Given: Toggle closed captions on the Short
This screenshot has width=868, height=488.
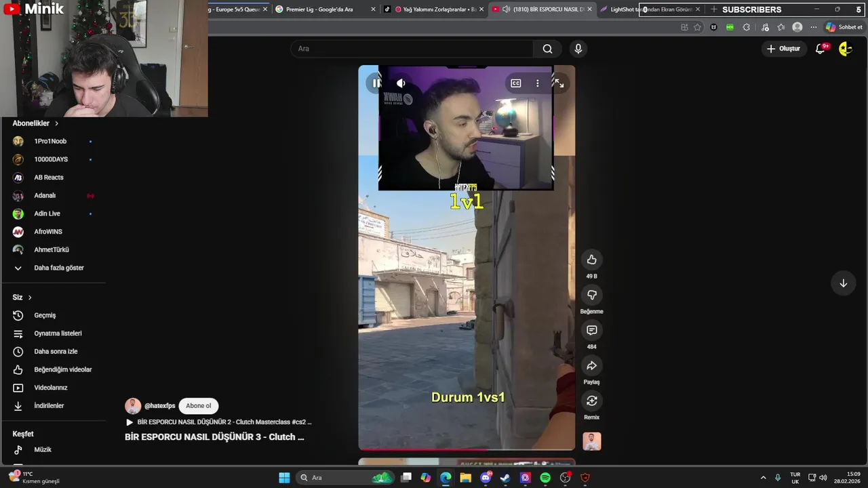Looking at the screenshot, I should [516, 83].
